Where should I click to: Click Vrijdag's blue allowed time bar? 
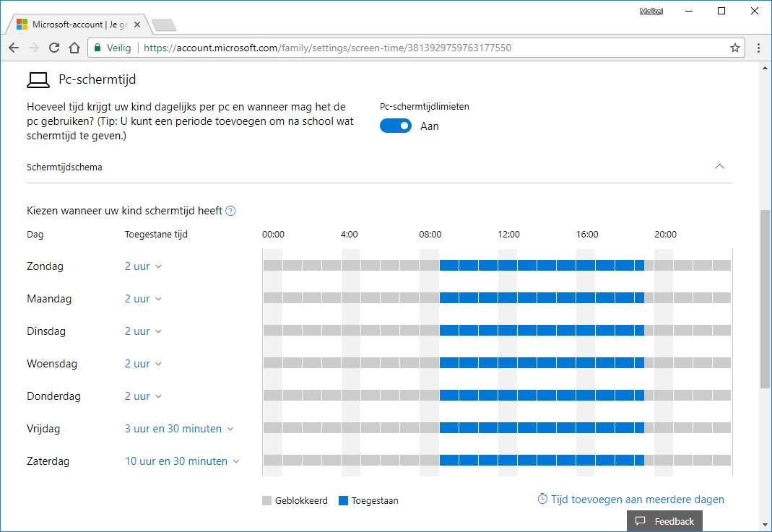click(542, 427)
